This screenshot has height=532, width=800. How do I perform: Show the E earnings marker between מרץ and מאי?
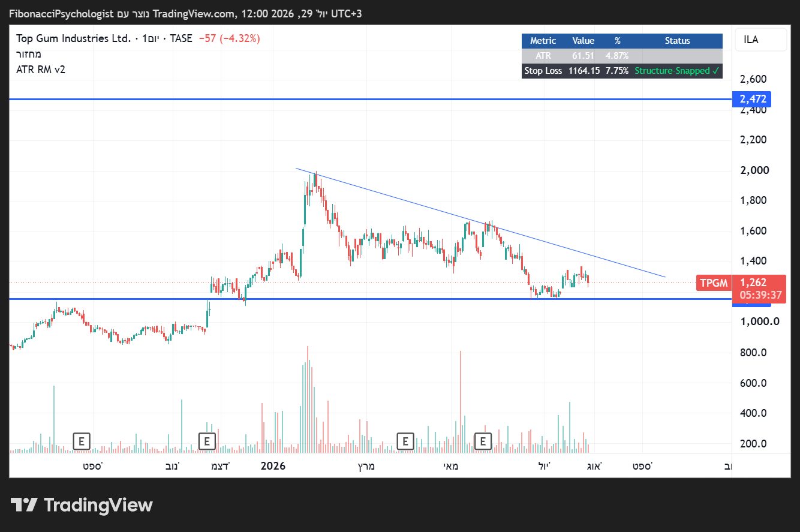pyautogui.click(x=405, y=441)
